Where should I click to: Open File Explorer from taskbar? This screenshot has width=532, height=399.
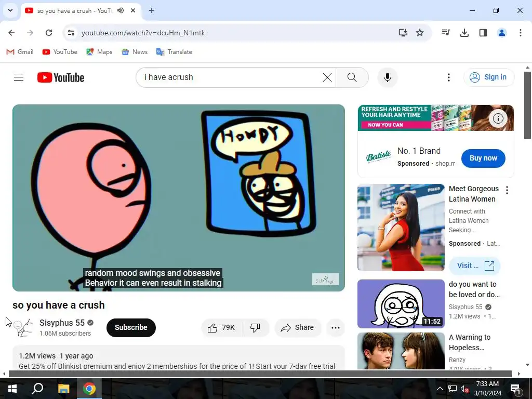pyautogui.click(x=63, y=389)
